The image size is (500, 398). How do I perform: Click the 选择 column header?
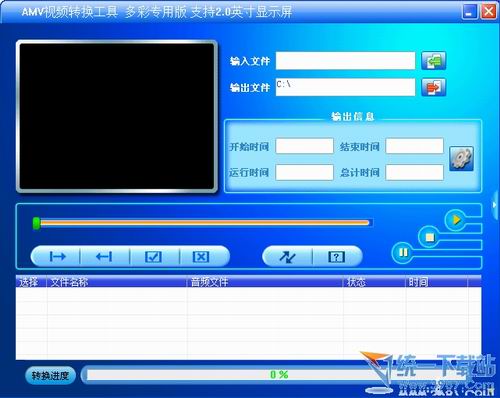pos(31,282)
